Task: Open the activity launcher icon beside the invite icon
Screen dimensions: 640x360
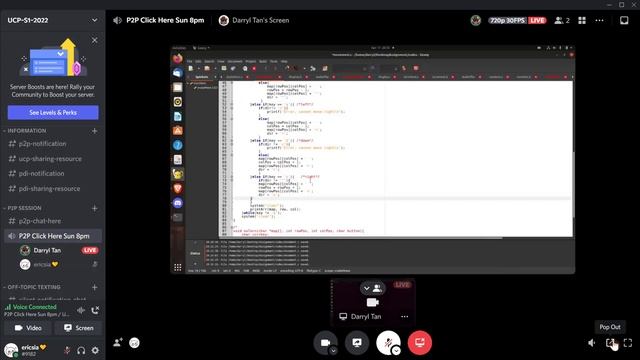Action: 134,343
